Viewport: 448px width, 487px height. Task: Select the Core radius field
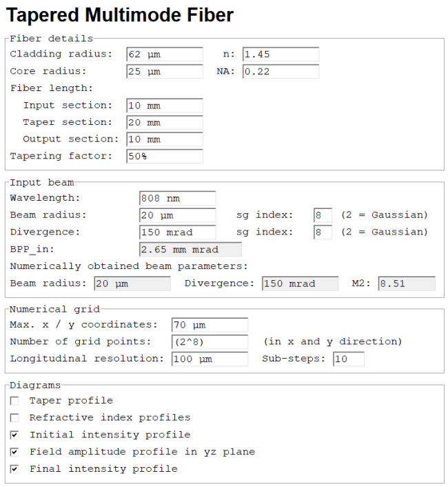[x=165, y=72]
